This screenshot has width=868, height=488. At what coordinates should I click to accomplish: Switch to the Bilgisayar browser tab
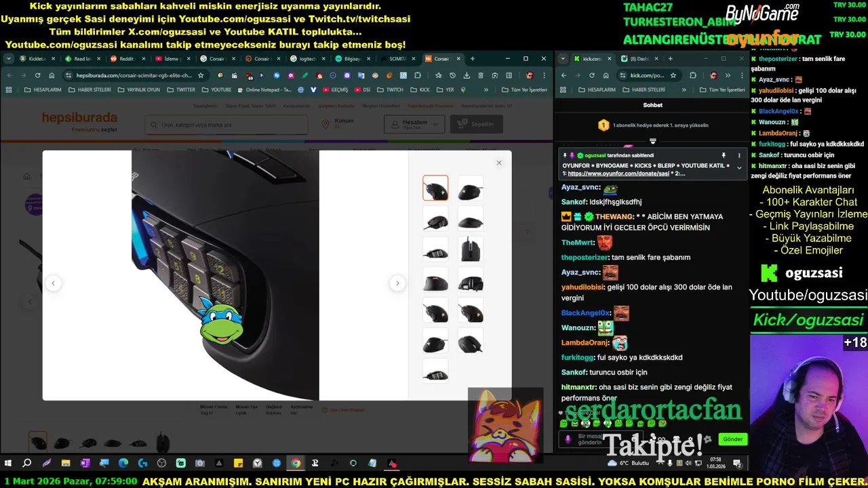(x=352, y=59)
